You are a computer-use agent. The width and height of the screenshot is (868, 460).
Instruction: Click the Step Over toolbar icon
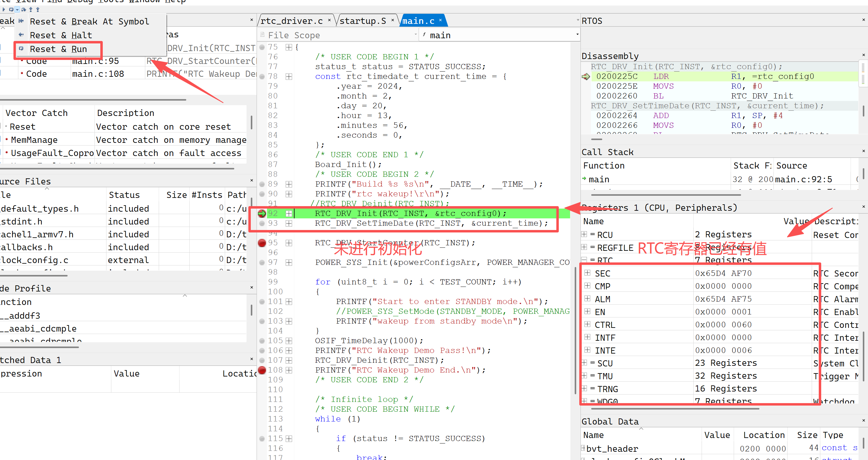pos(24,9)
